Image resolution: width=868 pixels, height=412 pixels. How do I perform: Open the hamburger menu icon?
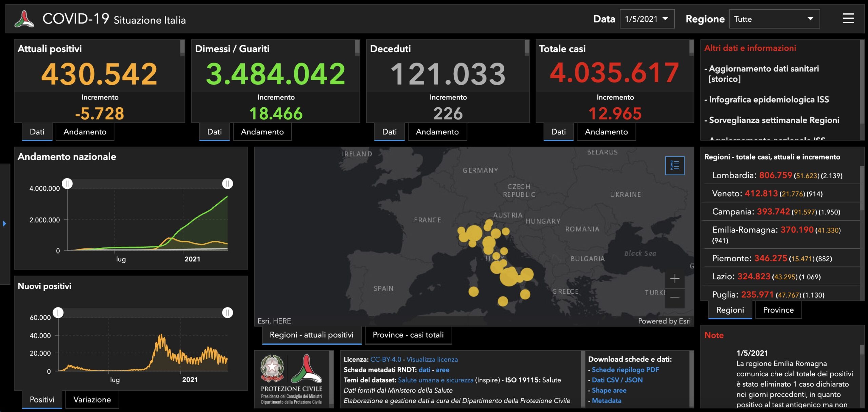(x=848, y=19)
